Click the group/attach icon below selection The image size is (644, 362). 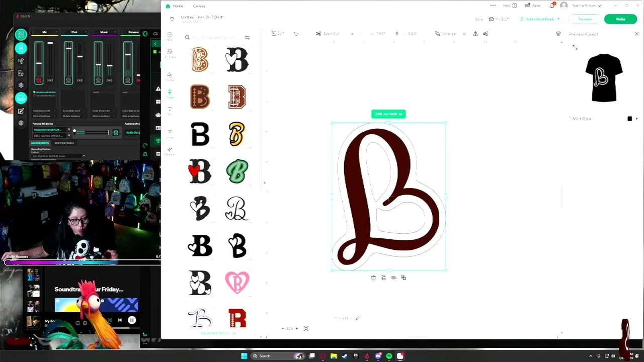pos(404,278)
